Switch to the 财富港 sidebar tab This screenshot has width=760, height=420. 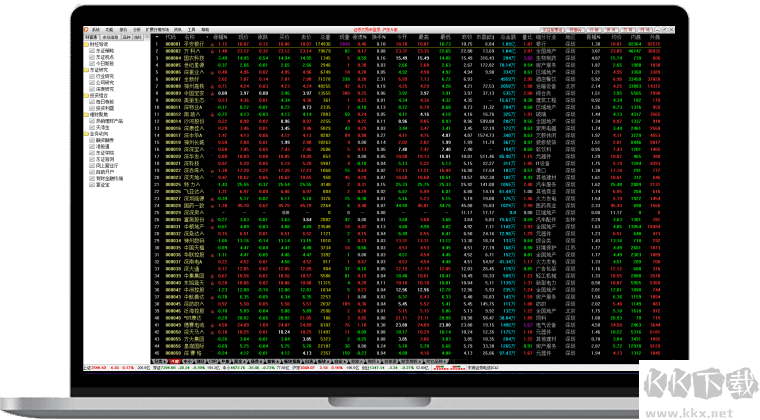93,38
